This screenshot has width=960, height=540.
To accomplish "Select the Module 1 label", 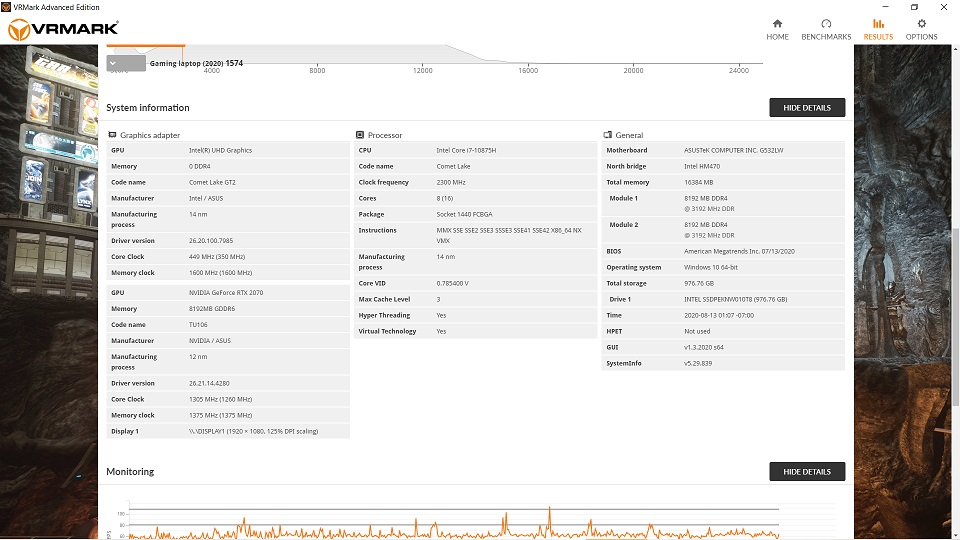I will pyautogui.click(x=623, y=198).
